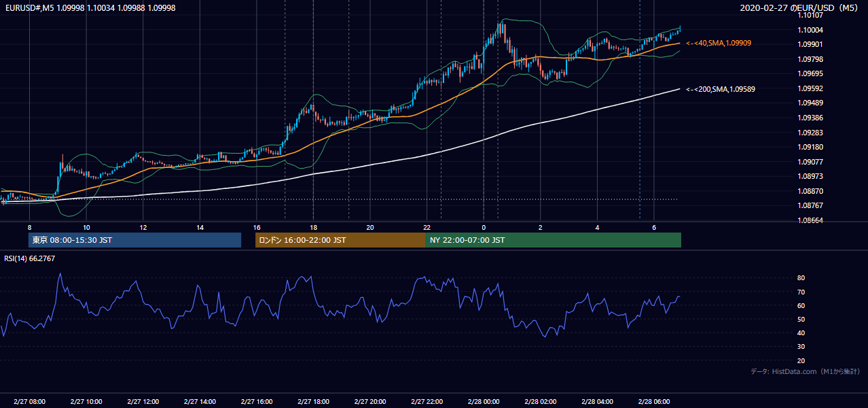Click the 2/27 20:00 time label

click(370, 401)
